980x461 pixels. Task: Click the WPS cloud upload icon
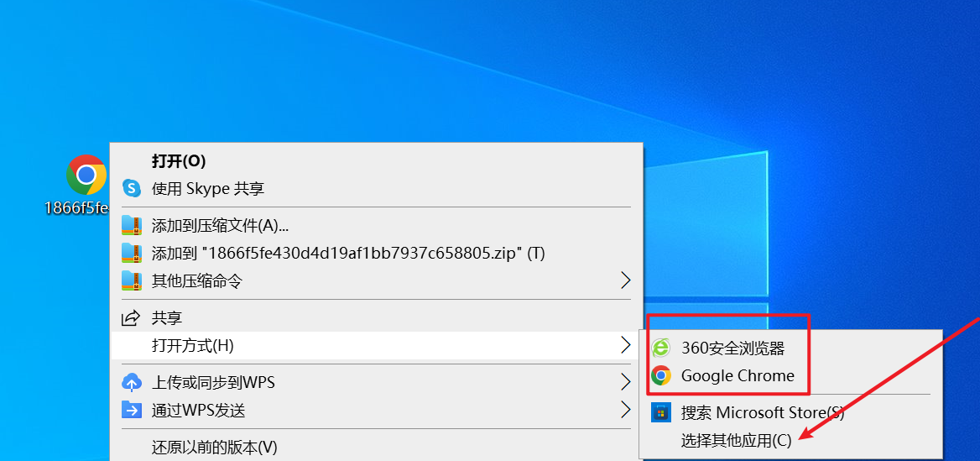[x=131, y=381]
